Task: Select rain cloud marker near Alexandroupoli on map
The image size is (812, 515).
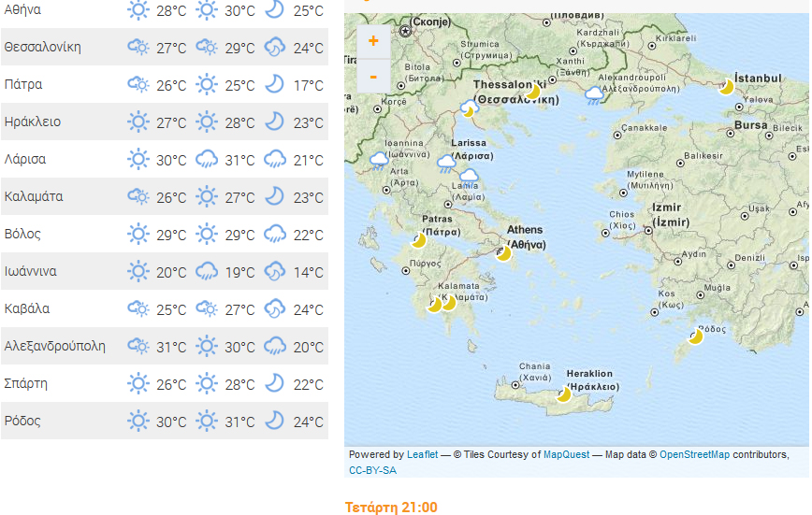Action: [x=594, y=93]
